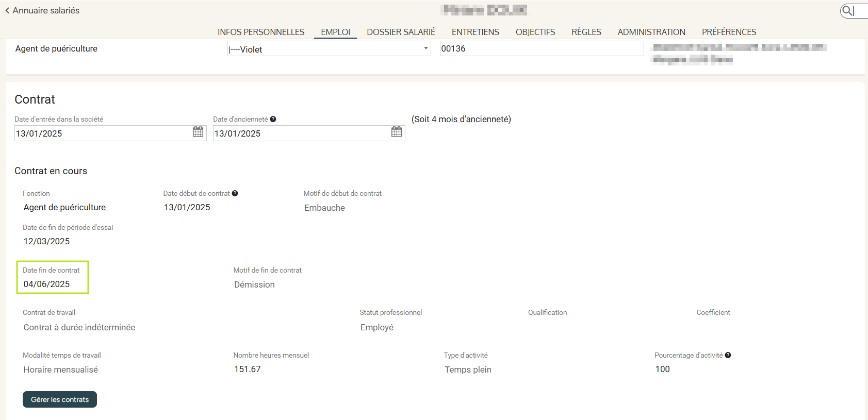
Task: Expand the Violet dropdown list
Action: tap(425, 48)
